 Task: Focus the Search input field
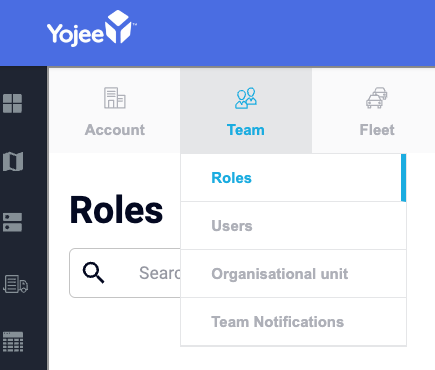point(125,273)
